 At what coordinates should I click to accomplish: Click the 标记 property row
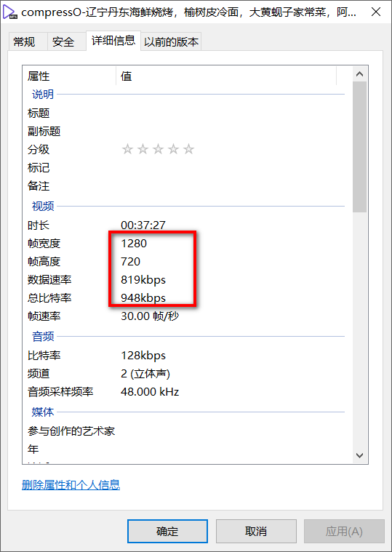(185, 167)
